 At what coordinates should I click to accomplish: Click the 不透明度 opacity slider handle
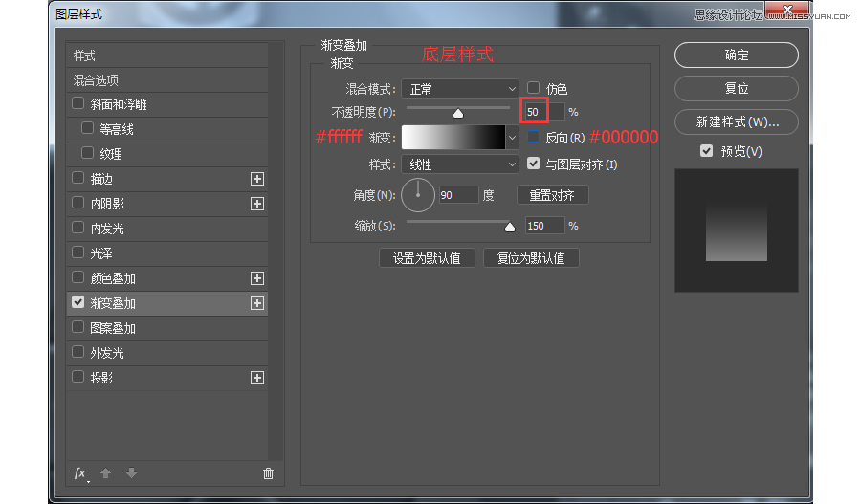(x=458, y=114)
